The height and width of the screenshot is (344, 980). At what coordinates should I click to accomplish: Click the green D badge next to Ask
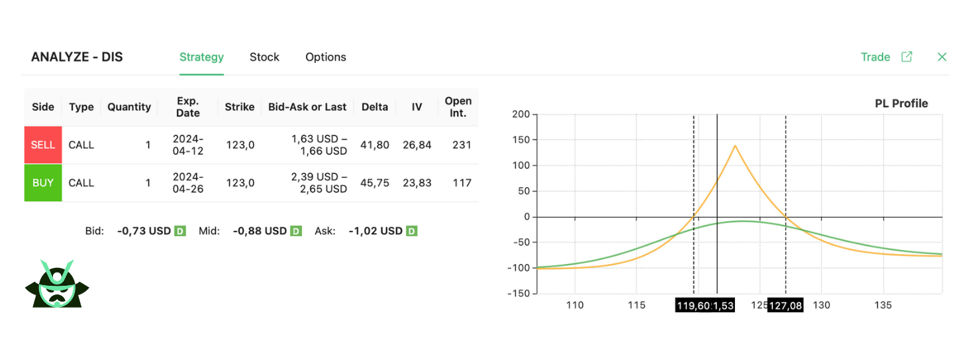(x=412, y=231)
